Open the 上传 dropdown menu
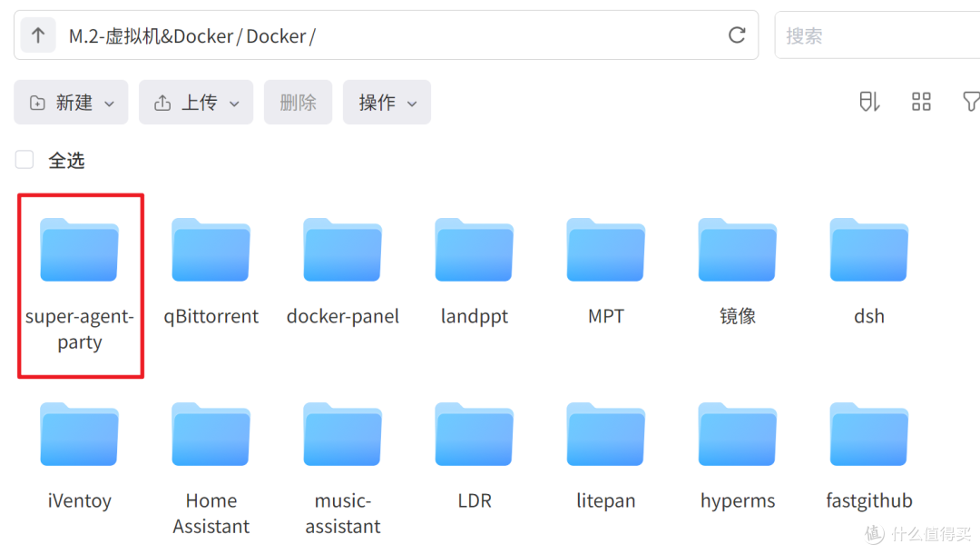Screen dimensions: 980x554 coord(196,102)
